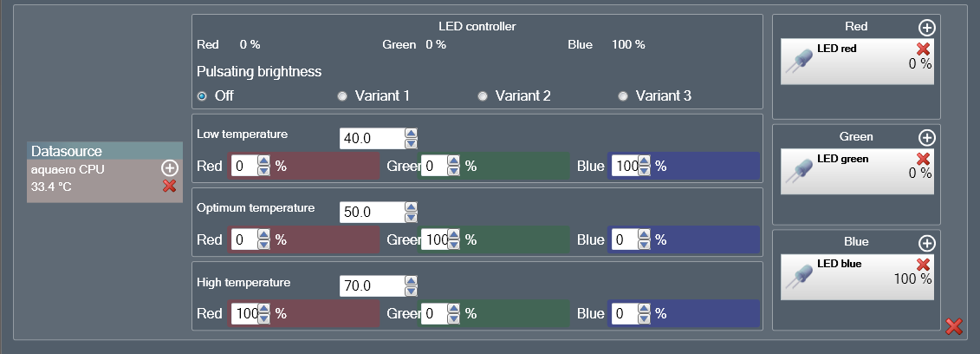Delete the LED blue output
The image size is (980, 354).
(924, 265)
